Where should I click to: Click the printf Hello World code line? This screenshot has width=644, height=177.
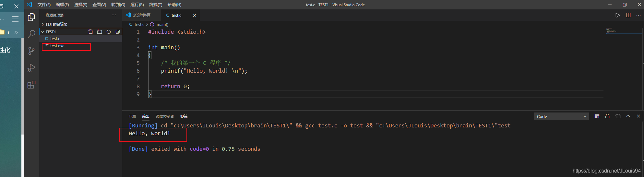204,71
